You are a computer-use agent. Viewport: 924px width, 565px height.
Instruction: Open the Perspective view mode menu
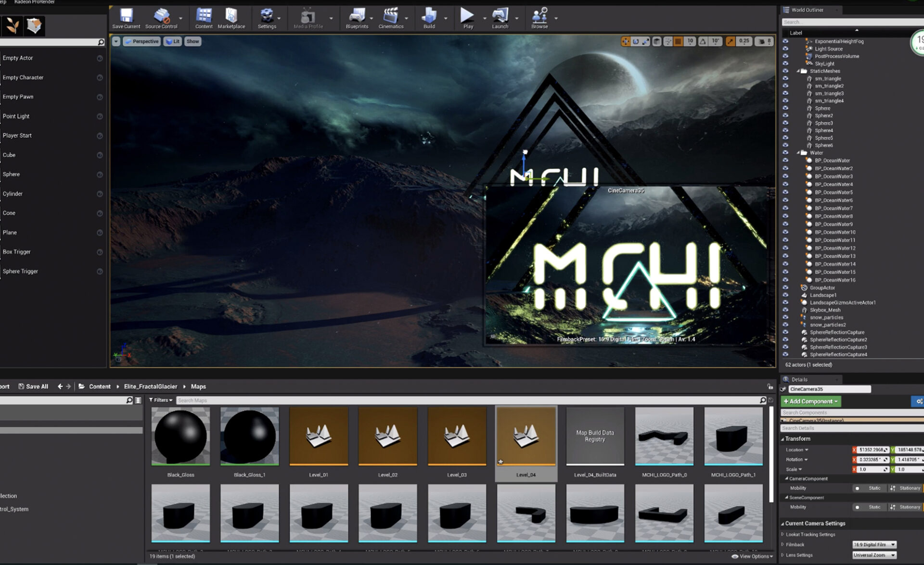141,41
